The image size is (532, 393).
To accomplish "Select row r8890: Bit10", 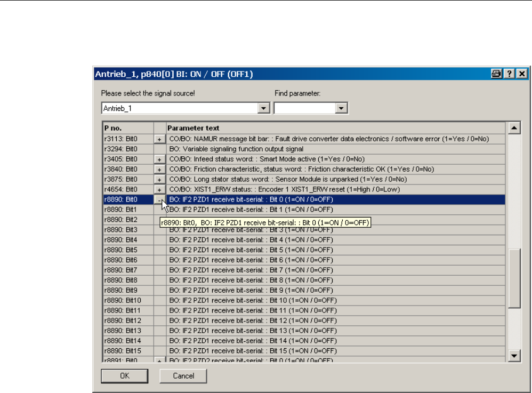I will 304,300.
